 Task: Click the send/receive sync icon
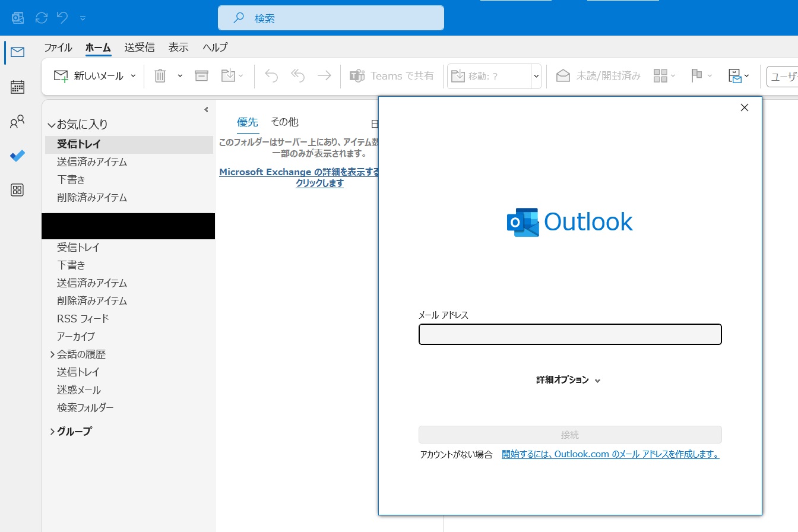(42, 18)
